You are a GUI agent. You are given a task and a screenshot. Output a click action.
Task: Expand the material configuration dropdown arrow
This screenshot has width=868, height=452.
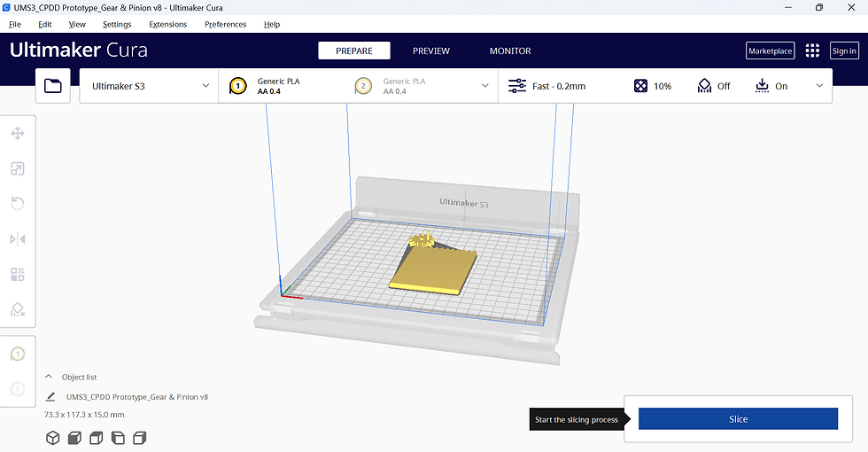point(485,86)
